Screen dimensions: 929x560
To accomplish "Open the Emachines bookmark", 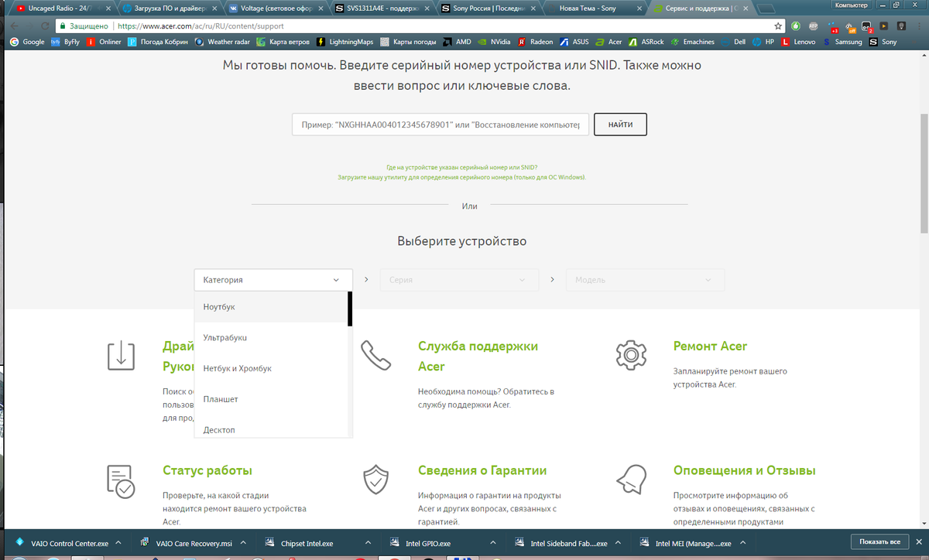I will click(x=693, y=42).
